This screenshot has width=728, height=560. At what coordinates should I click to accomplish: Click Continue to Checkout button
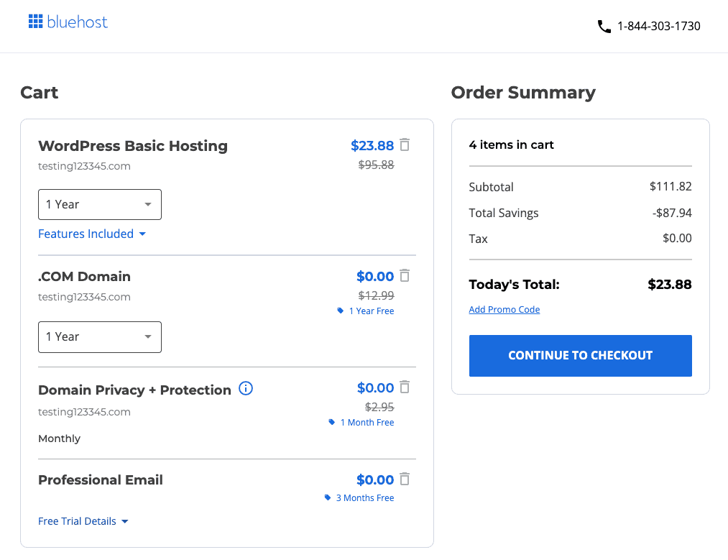tap(580, 356)
